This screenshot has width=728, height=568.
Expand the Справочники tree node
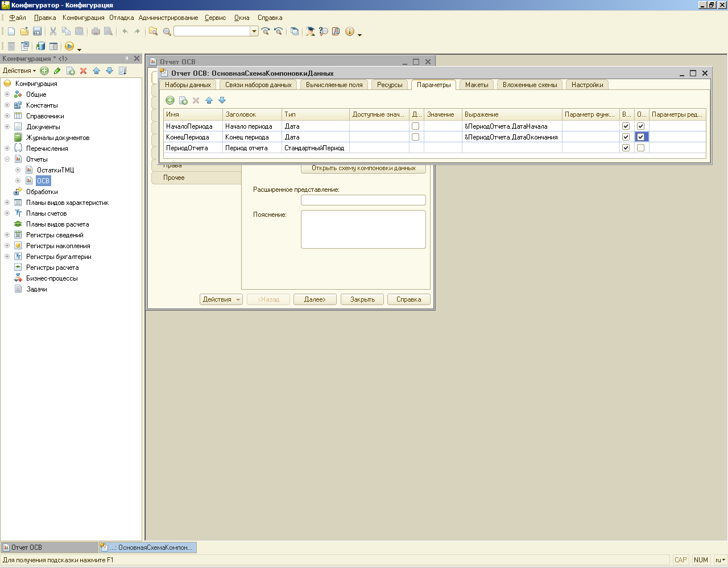coord(7,116)
